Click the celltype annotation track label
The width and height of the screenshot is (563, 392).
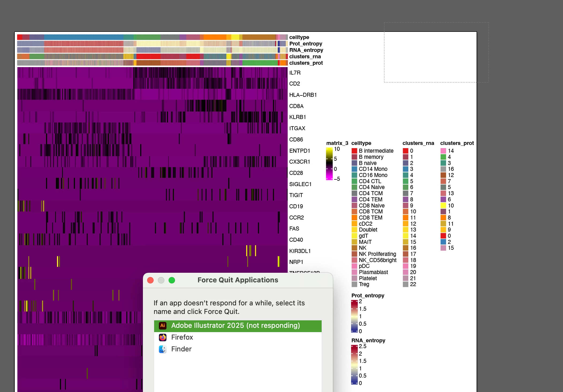299,37
